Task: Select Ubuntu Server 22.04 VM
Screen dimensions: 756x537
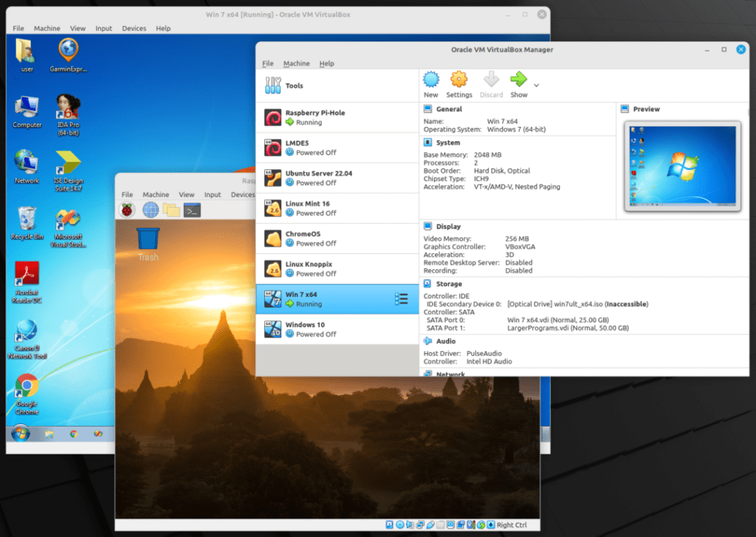Action: (x=337, y=178)
